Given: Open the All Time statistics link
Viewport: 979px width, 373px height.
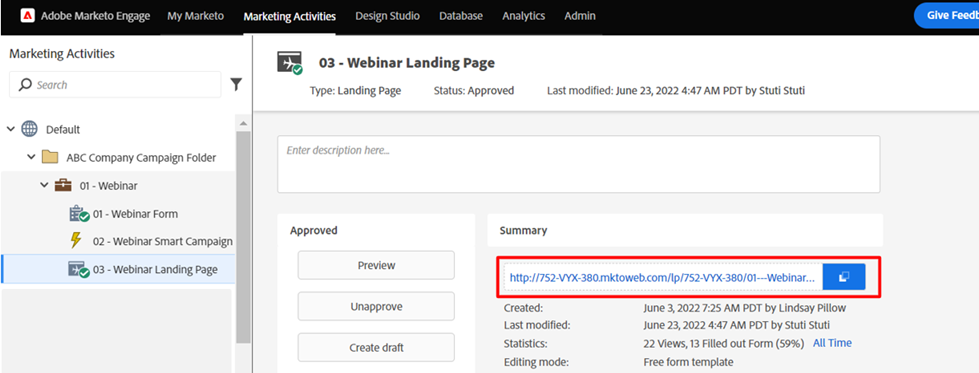Looking at the screenshot, I should coord(832,343).
